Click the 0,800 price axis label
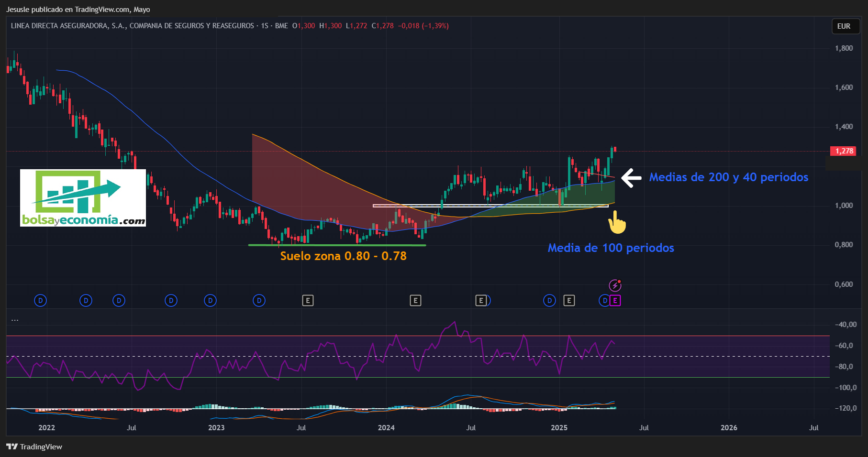868x457 pixels. [x=844, y=245]
